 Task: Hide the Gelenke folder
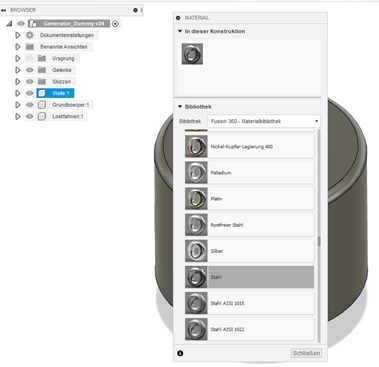[x=30, y=70]
